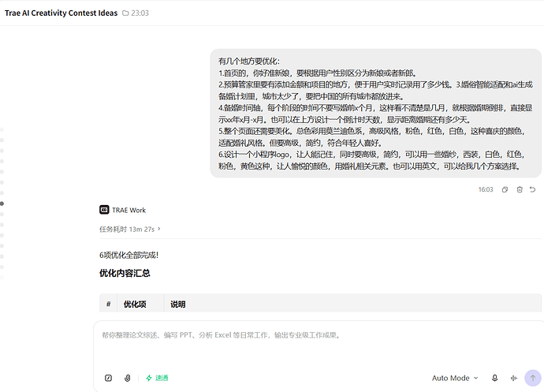The width and height of the screenshot is (544, 392).
Task: Toggle the green 速通 fast mode
Action: click(x=157, y=378)
